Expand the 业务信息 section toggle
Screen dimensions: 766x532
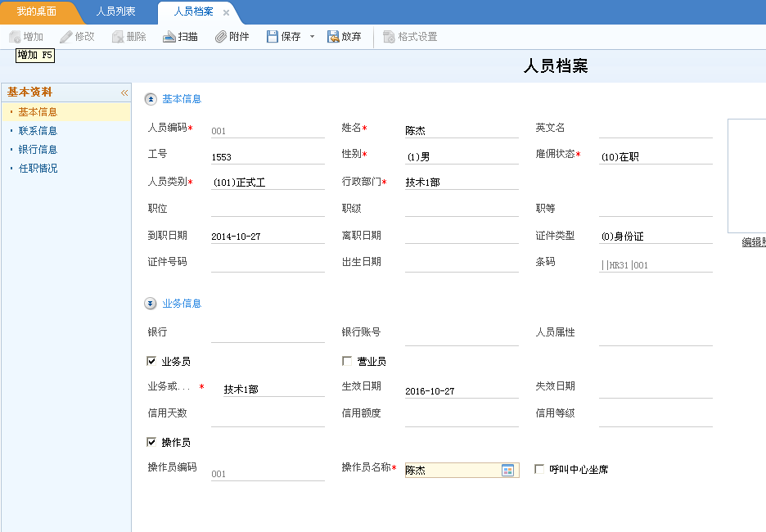[151, 304]
